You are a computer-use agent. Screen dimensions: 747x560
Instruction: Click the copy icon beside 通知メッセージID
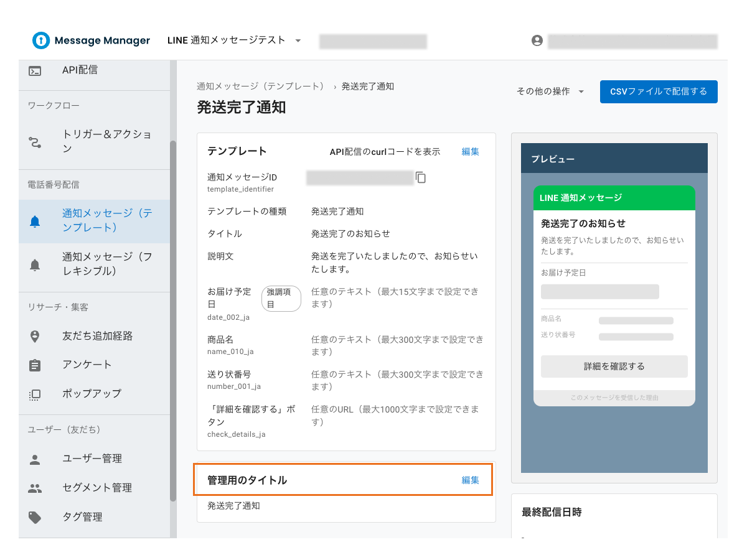pos(421,177)
